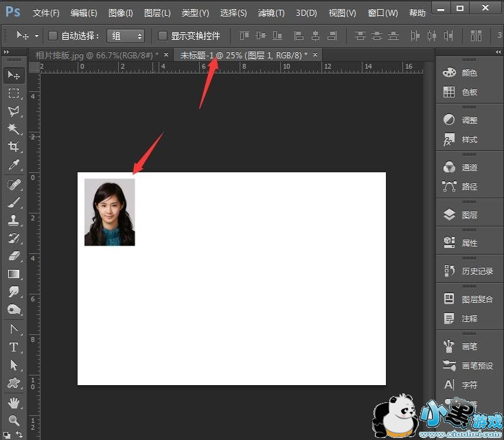The width and height of the screenshot is (504, 440).
Task: Click the portrait photo on the canvas
Action: (x=109, y=212)
